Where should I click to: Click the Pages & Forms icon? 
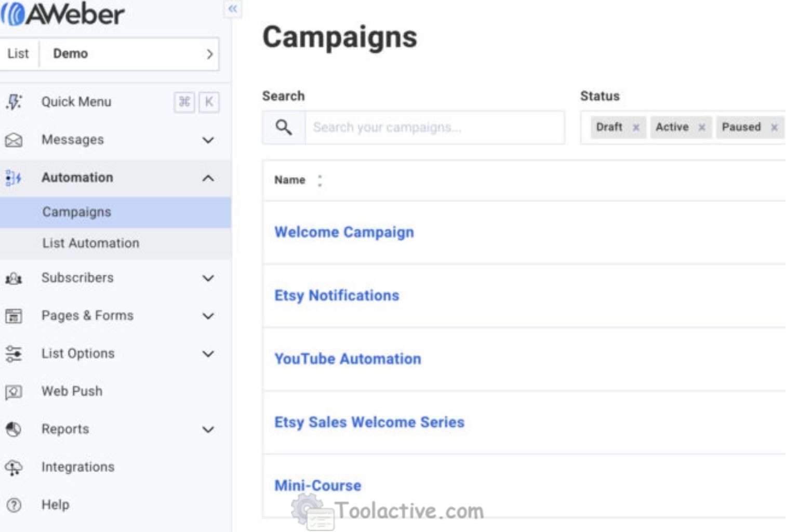click(14, 315)
